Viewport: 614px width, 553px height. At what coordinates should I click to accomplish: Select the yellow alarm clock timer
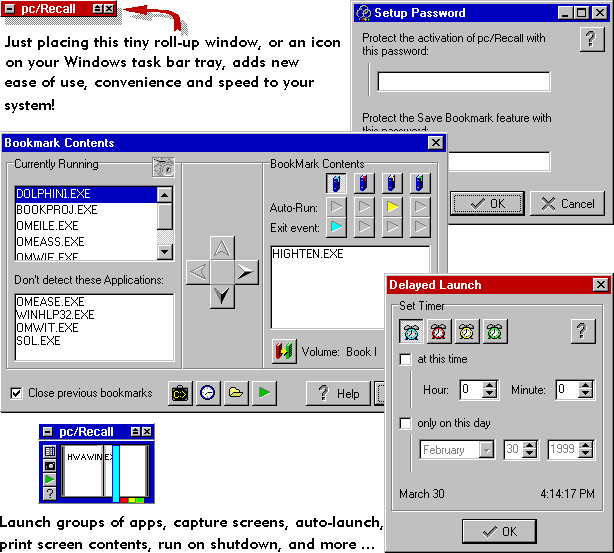tap(467, 331)
